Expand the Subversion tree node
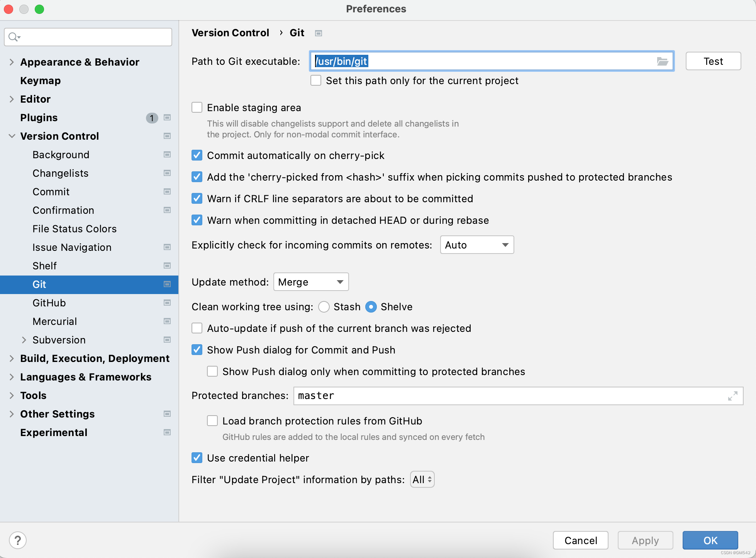The width and height of the screenshot is (756, 558). tap(24, 340)
